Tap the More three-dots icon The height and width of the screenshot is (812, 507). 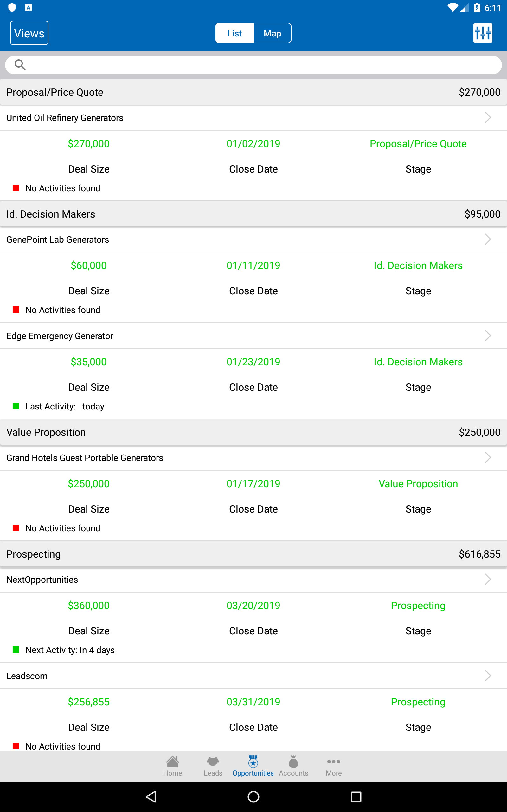(334, 761)
